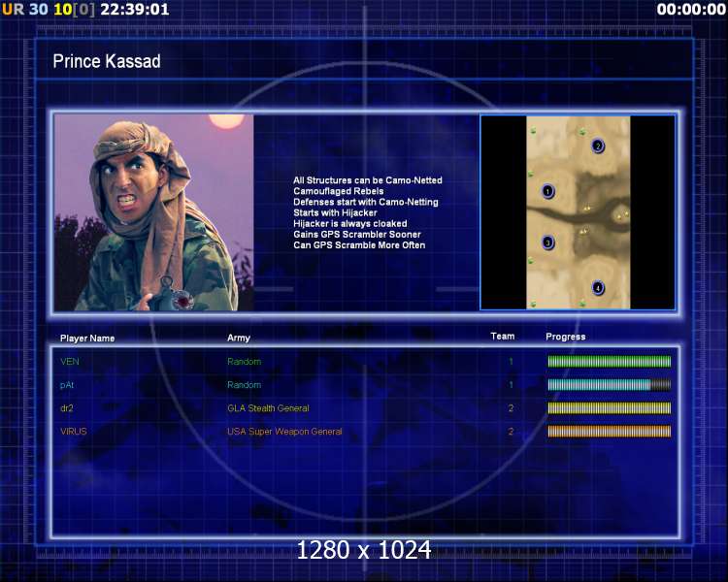Click GLA Stealth General army text

[268, 408]
